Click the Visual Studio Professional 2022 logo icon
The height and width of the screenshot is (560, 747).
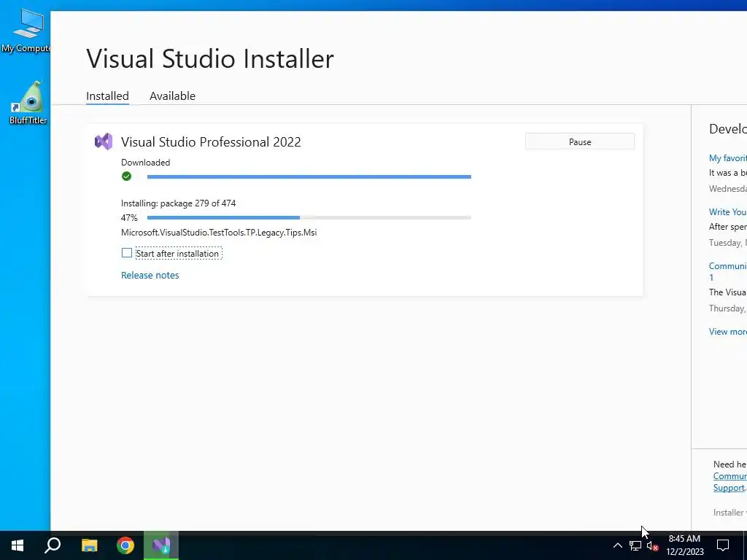tap(104, 141)
